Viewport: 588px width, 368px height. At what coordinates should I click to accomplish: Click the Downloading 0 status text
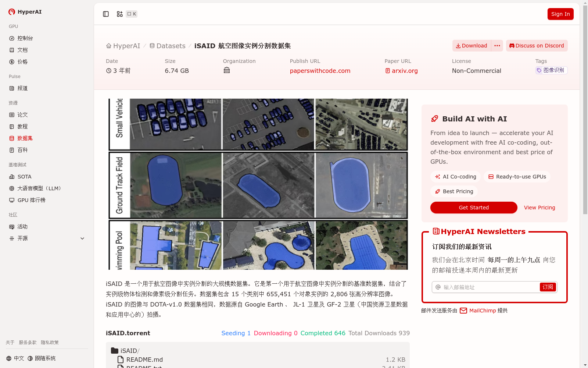(x=276, y=333)
